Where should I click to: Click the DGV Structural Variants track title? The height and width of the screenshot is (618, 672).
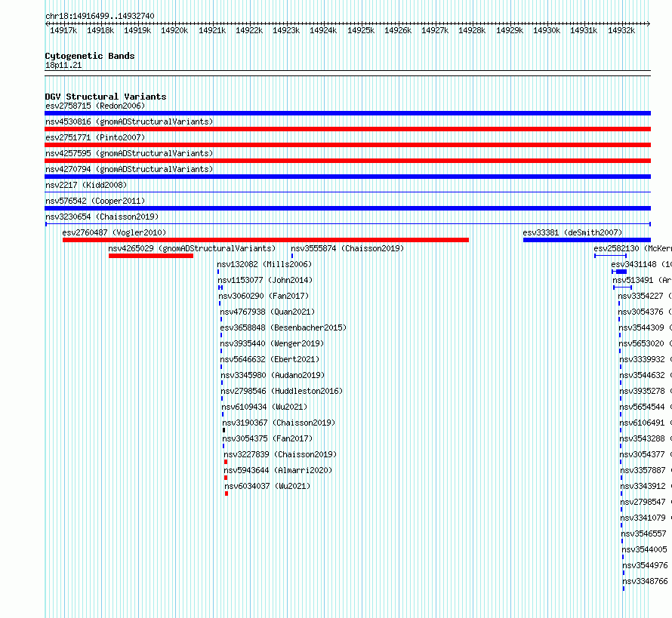pos(106,97)
